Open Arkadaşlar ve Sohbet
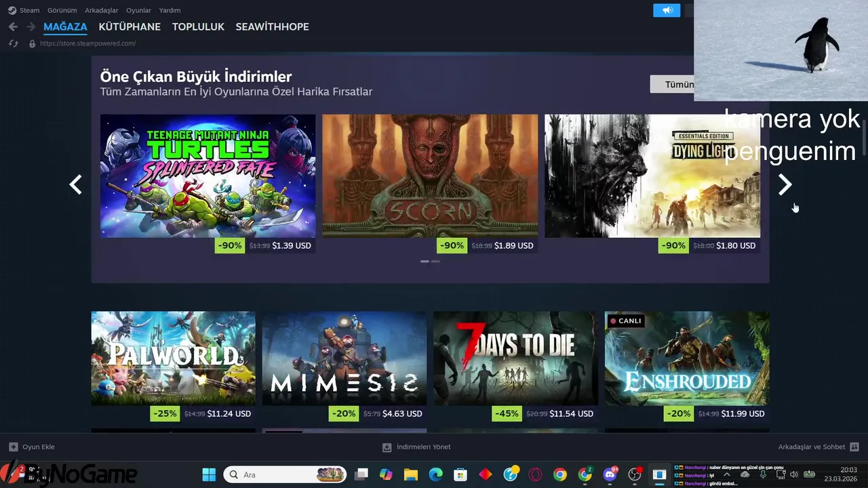The height and width of the screenshot is (488, 868). [812, 447]
